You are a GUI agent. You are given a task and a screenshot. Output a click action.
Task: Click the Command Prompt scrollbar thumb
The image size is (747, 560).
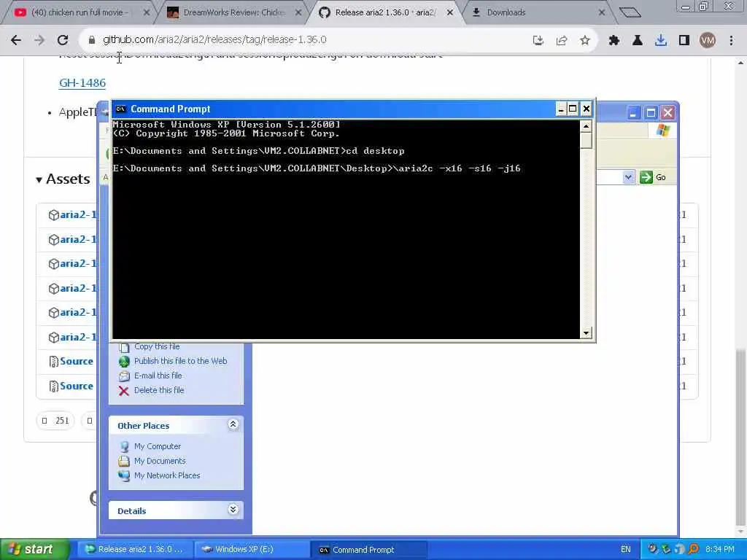587,140
